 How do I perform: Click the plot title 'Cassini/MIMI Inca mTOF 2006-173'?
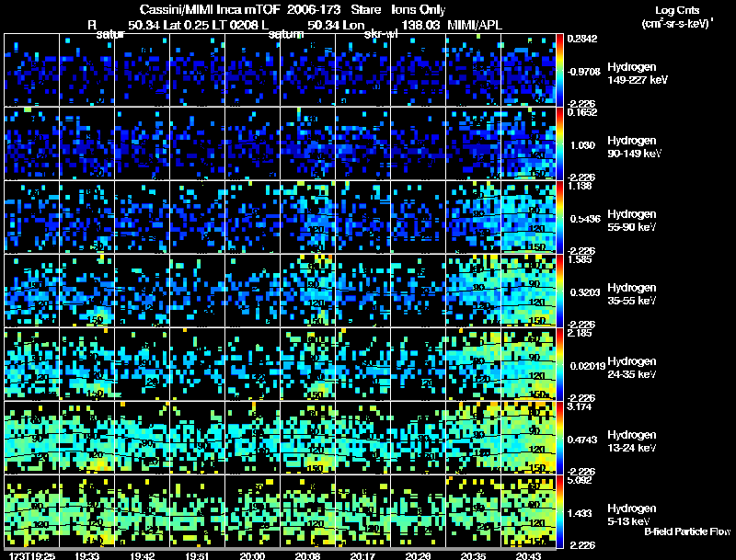tap(239, 9)
